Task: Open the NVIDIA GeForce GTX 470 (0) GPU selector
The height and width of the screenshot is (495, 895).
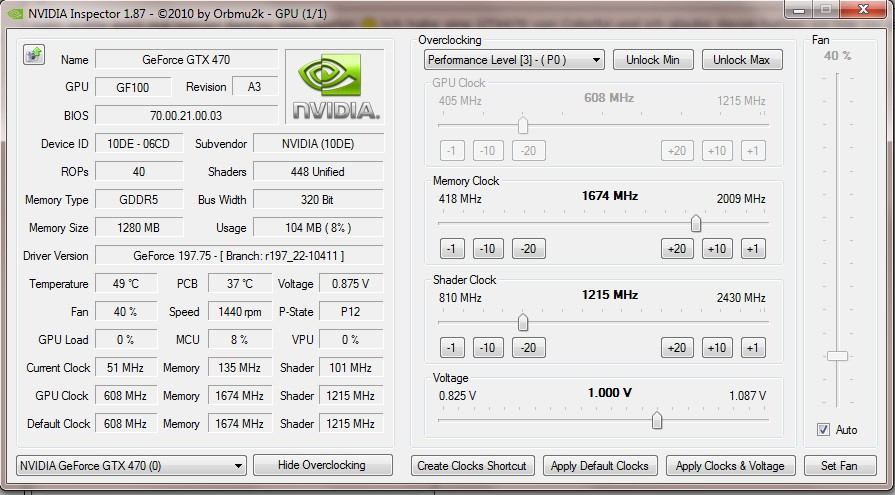Action: point(131,466)
